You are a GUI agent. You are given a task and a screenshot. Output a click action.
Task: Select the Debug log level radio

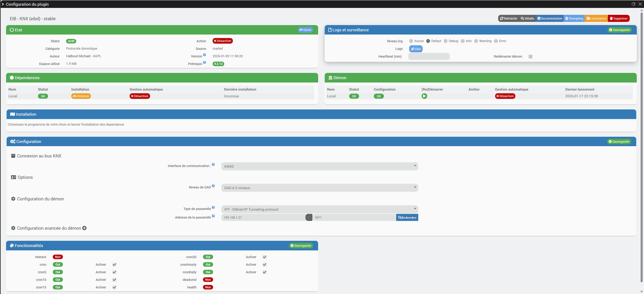(446, 41)
